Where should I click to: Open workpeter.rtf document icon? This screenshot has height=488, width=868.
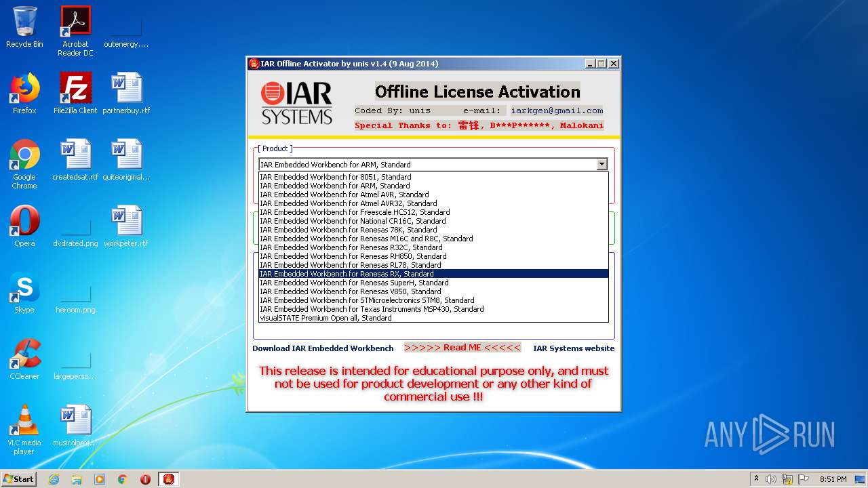126,226
